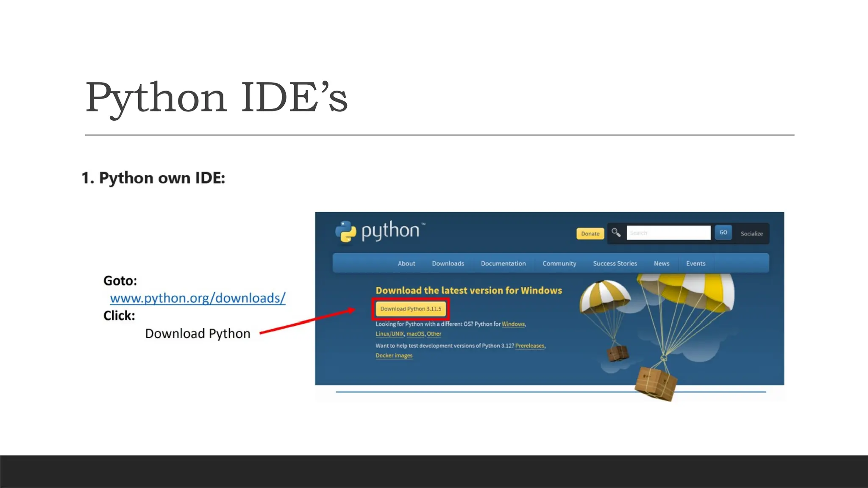Click the Python logo on website
Screen dimensions: 868x488
click(380, 232)
